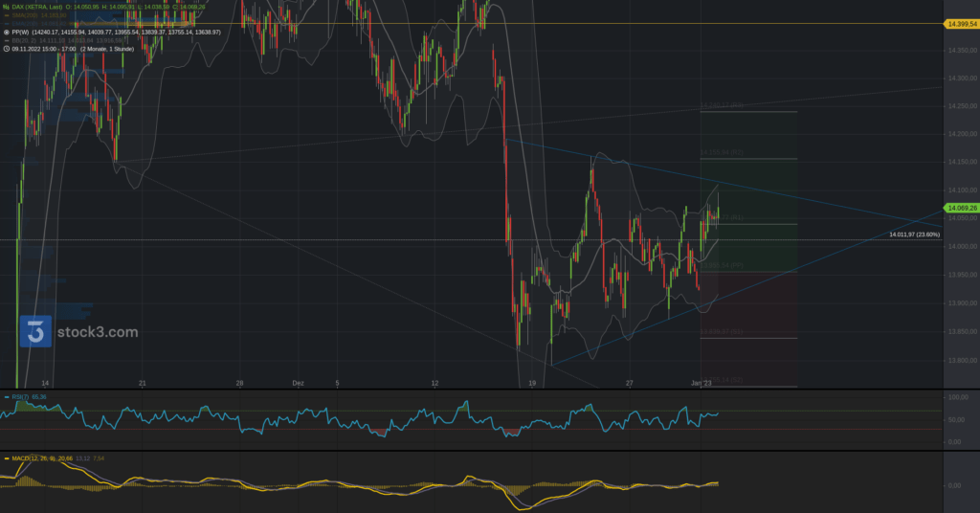Click the 14.011,97 (23.60%) Fibonacci level label
The image size is (980, 513).
tap(914, 234)
